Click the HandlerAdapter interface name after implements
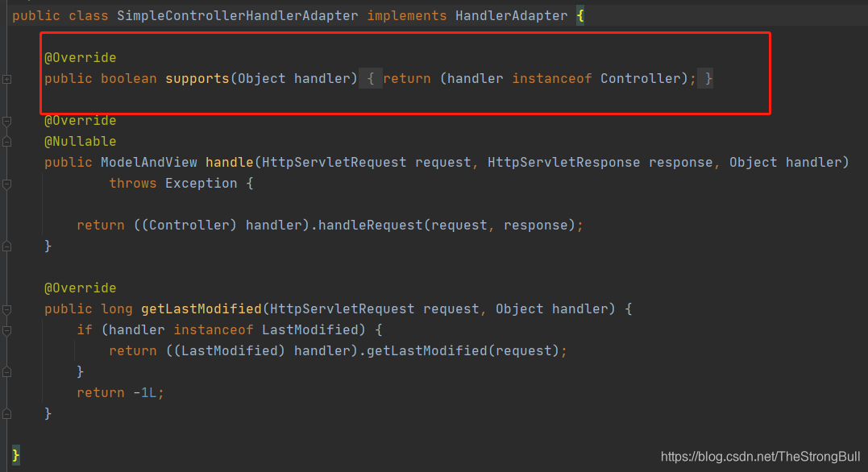 (512, 15)
